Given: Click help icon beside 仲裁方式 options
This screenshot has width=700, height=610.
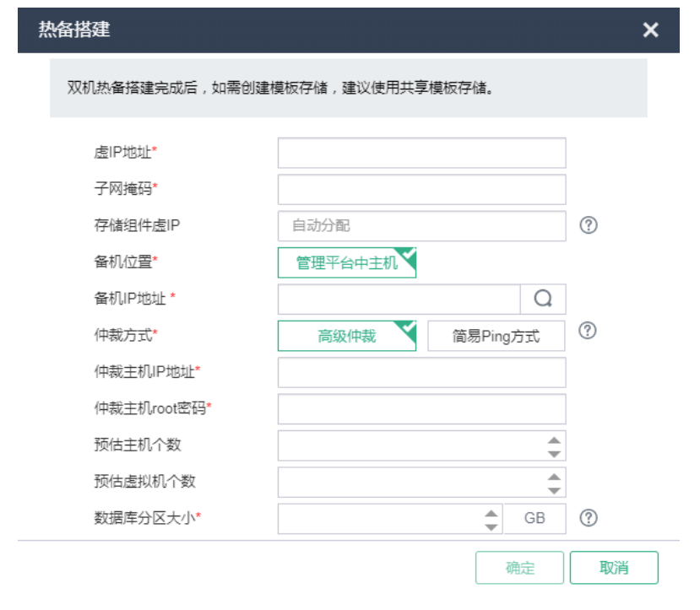Looking at the screenshot, I should [588, 331].
